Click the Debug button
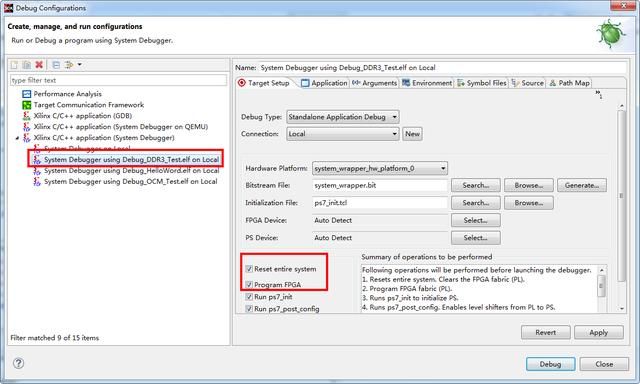Screen dimensions: 640x384 pyautogui.click(x=551, y=364)
